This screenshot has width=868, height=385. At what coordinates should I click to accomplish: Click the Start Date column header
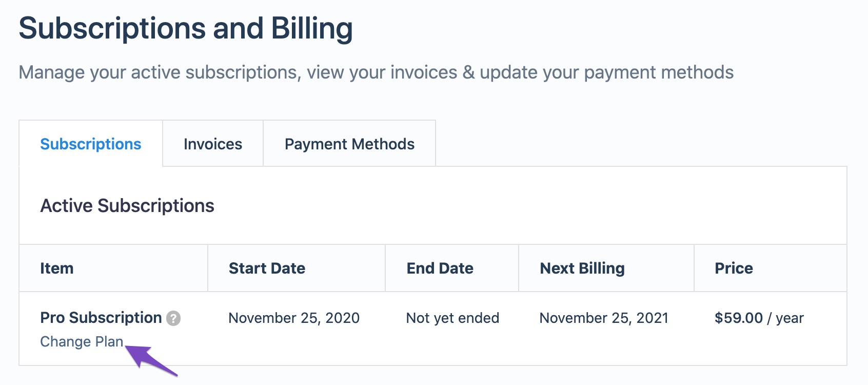[267, 268]
